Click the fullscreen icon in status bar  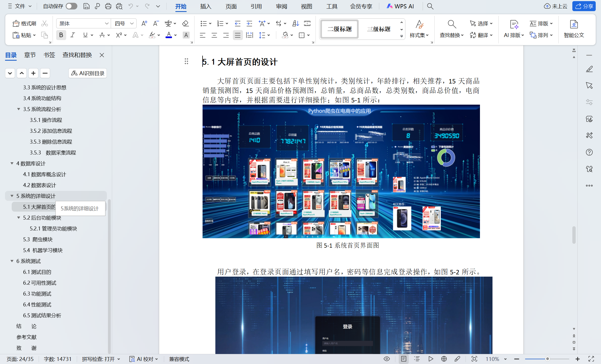(x=591, y=359)
